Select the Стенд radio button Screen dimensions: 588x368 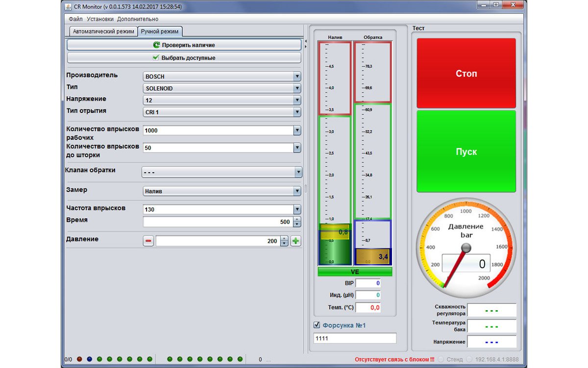coord(442,359)
